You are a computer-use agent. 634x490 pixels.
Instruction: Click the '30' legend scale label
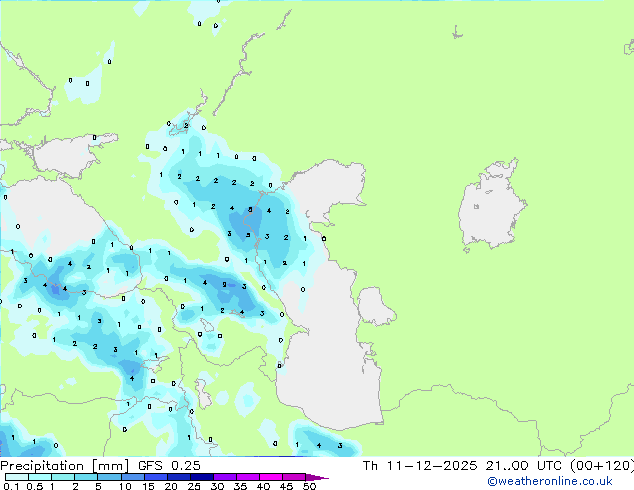(217, 486)
